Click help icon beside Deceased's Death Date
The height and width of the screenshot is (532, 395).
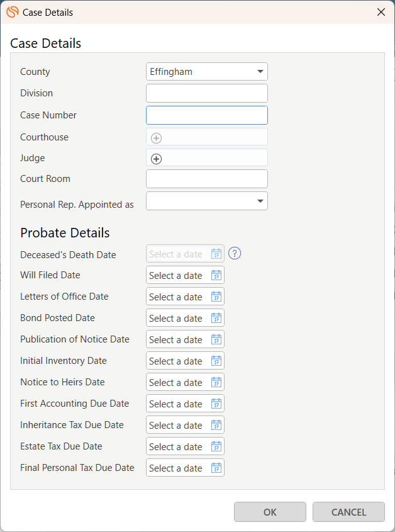click(235, 254)
